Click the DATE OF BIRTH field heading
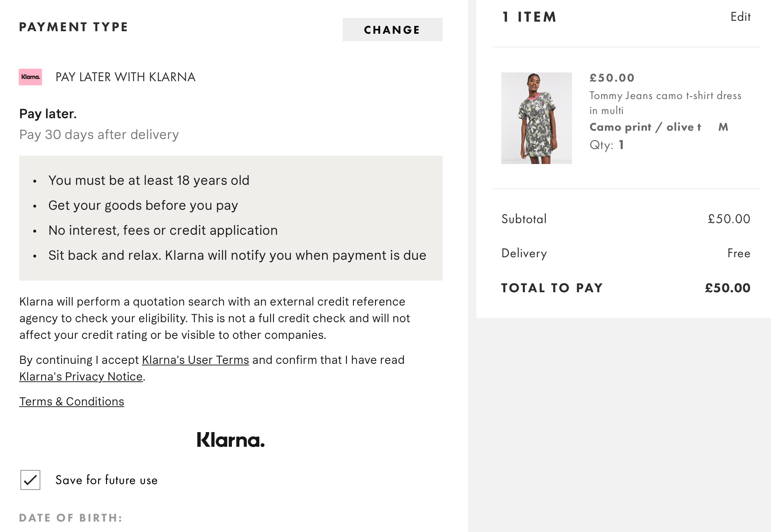The image size is (771, 532). tap(70, 518)
